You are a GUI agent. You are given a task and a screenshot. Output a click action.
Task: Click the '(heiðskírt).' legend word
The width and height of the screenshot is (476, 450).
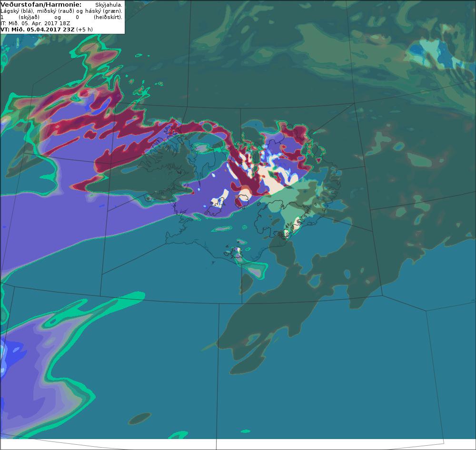point(108,17)
